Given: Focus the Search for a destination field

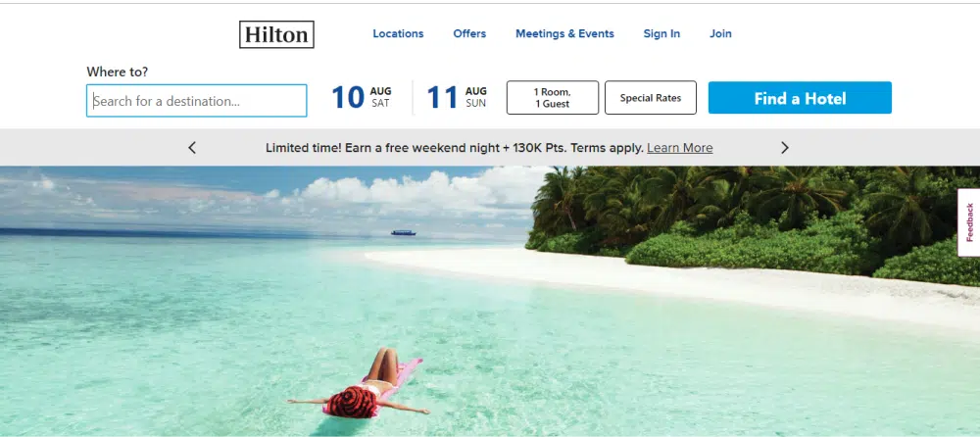Looking at the screenshot, I should point(197,101).
